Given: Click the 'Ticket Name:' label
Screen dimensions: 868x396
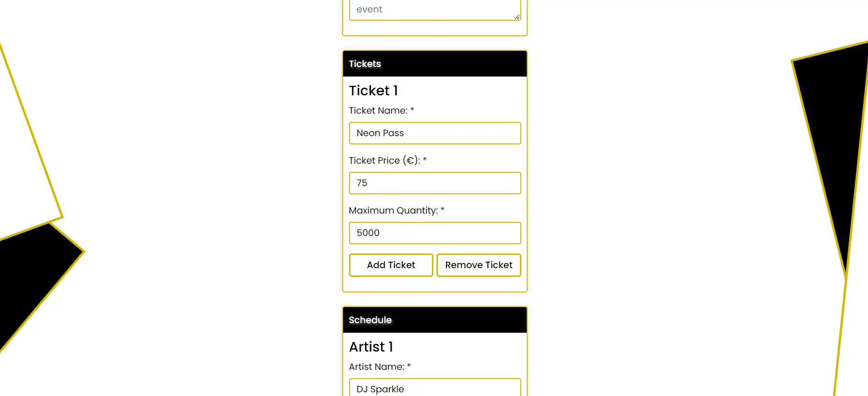Looking at the screenshot, I should click(x=378, y=110).
